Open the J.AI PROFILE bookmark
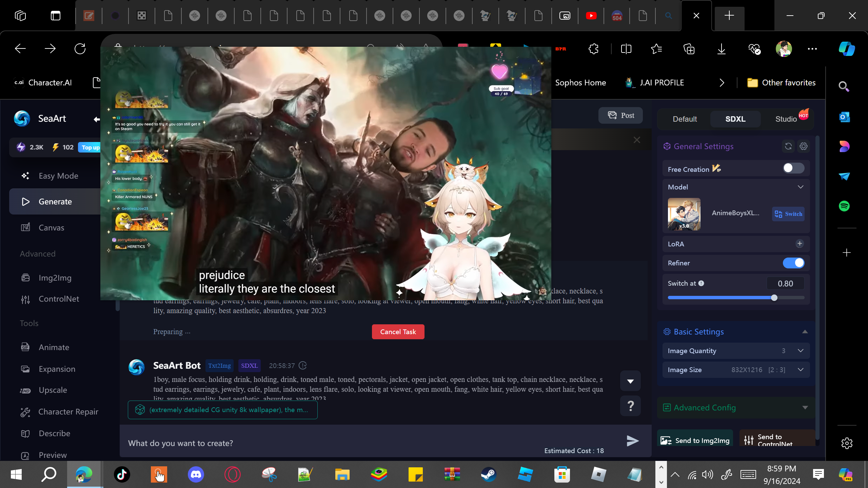 pyautogui.click(x=655, y=83)
